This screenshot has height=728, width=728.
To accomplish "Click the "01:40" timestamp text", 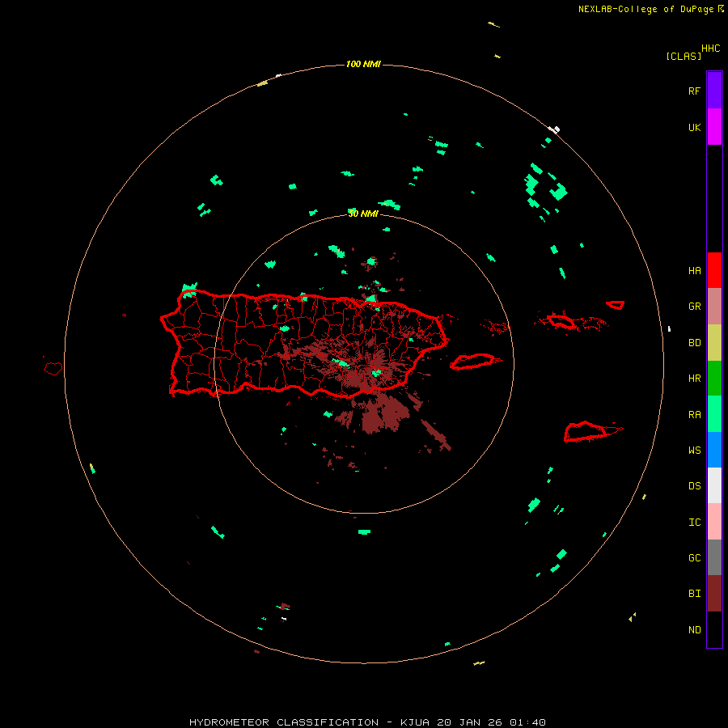I will (528, 722).
